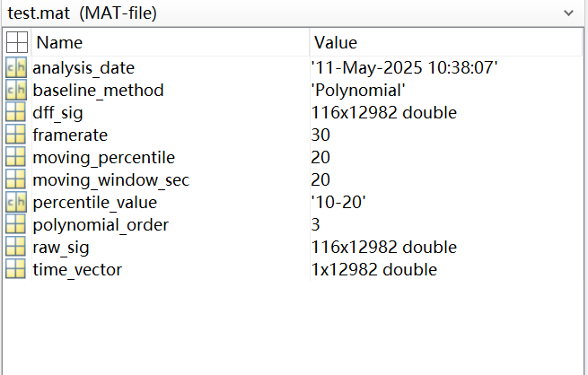The image size is (588, 375).
Task: Click the 'Polynomial' value of baseline_method
Action: (x=358, y=90)
